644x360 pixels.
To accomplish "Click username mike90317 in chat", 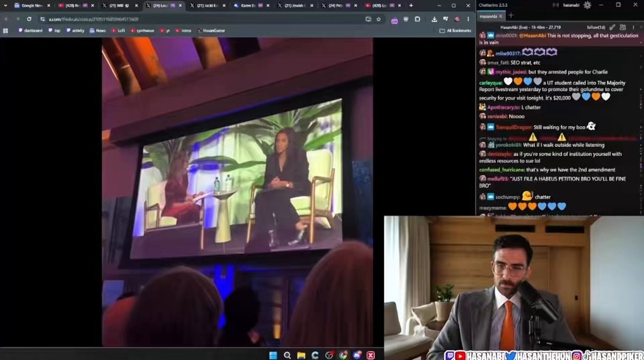I will tap(508, 53).
